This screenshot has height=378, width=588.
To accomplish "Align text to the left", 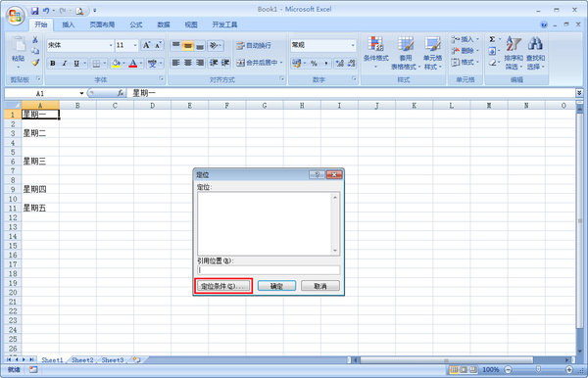I will pyautogui.click(x=175, y=63).
